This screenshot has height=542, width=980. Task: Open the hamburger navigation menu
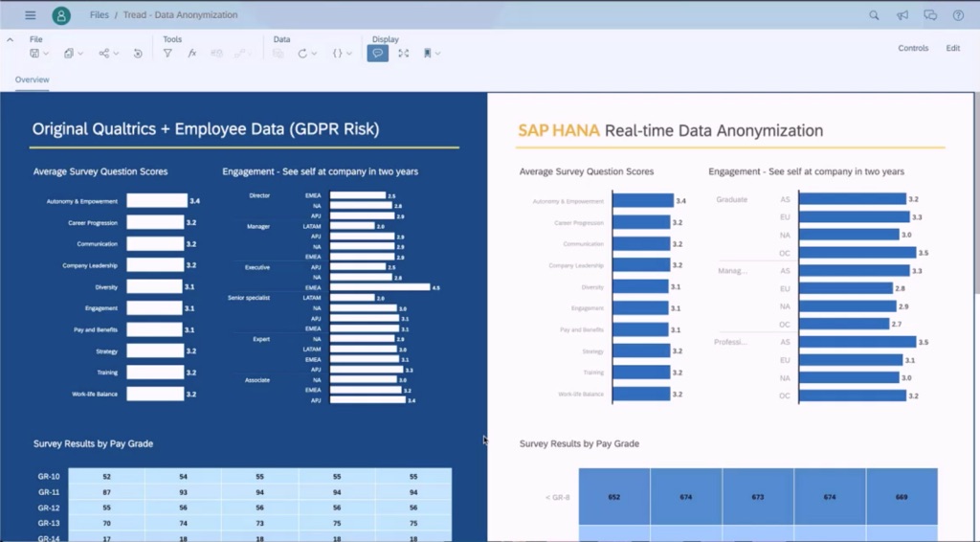31,15
